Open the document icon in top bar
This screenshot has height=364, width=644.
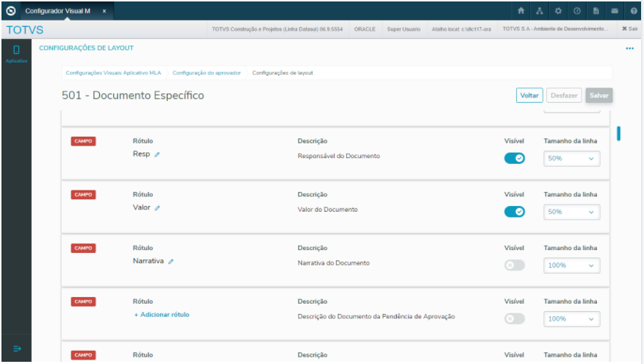click(595, 11)
